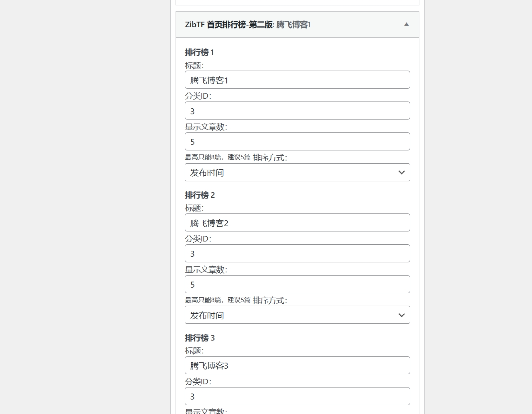Click the 腾飞博客3 标题 input field
The width and height of the screenshot is (532, 414).
pos(297,365)
